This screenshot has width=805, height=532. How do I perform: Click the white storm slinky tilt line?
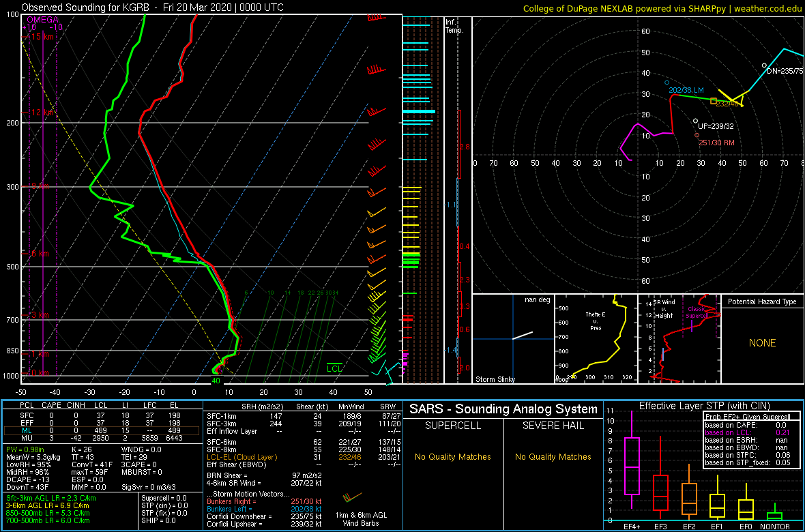(x=523, y=335)
